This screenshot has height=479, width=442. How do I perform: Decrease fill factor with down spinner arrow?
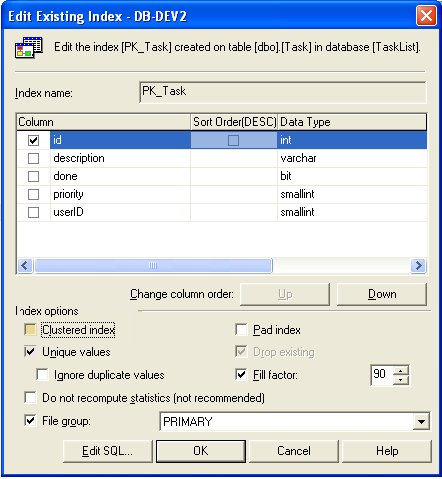pyautogui.click(x=401, y=380)
